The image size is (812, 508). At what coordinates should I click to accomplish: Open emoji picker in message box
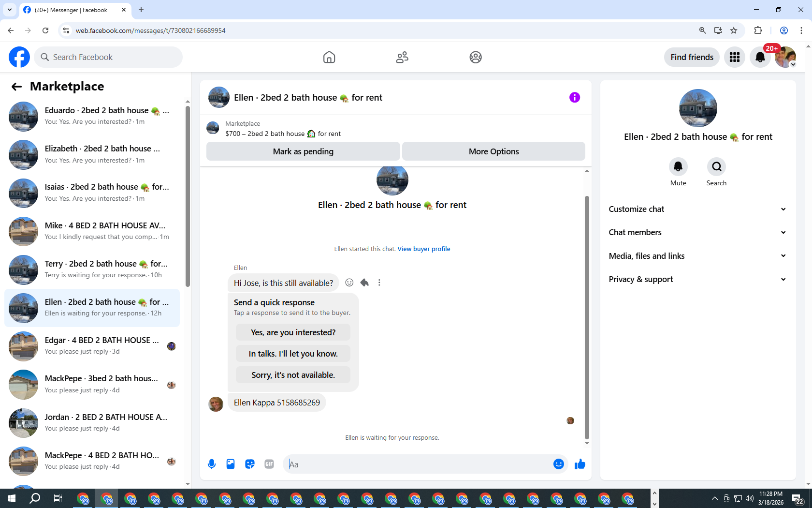point(559,464)
